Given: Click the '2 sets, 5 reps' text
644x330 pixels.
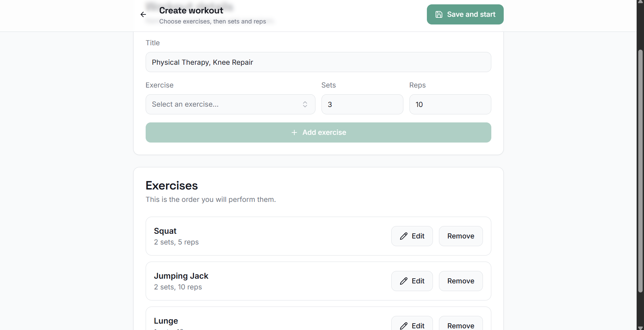Looking at the screenshot, I should 176,242.
